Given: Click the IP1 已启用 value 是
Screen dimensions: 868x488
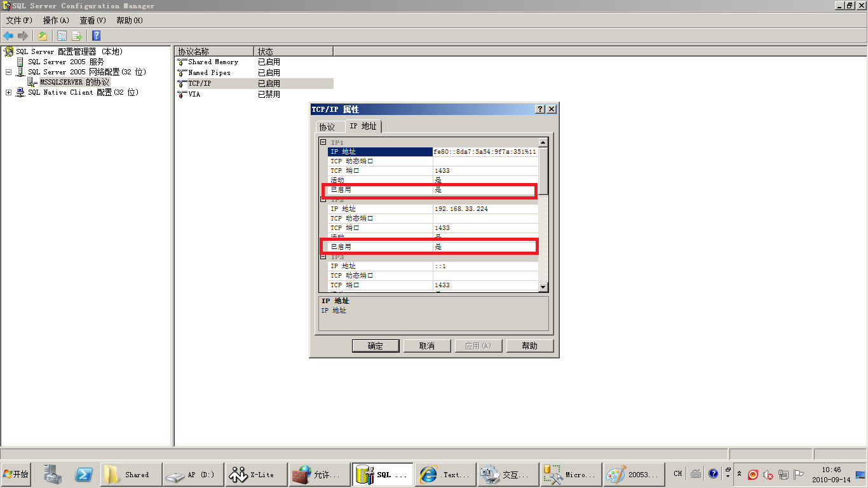Looking at the screenshot, I should pyautogui.click(x=485, y=190).
